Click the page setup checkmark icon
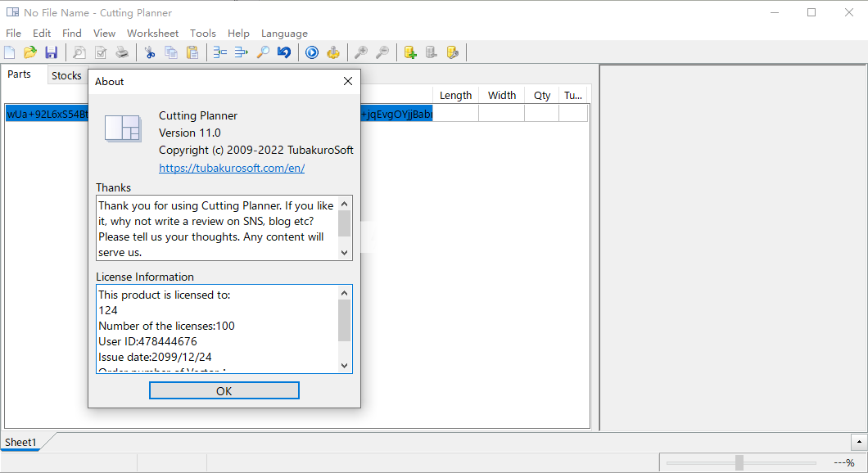868x473 pixels. (x=101, y=52)
